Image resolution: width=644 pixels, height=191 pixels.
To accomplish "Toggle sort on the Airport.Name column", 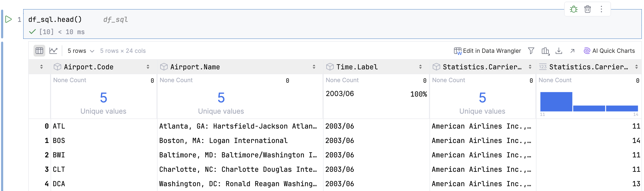I will pos(314,67).
